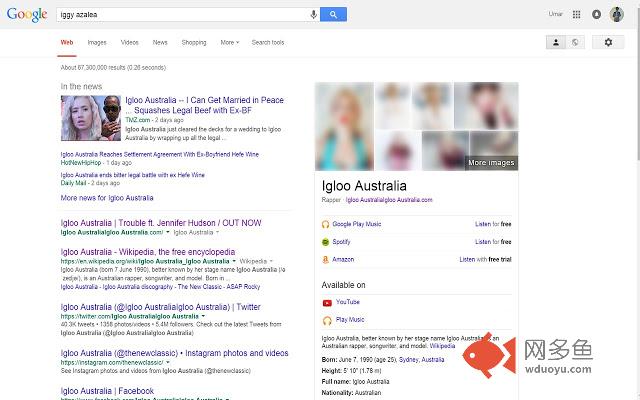Screen dimensions: 640x400
Task: Open the Trouble ft. Jennifer Hudson result
Action: 161,223
